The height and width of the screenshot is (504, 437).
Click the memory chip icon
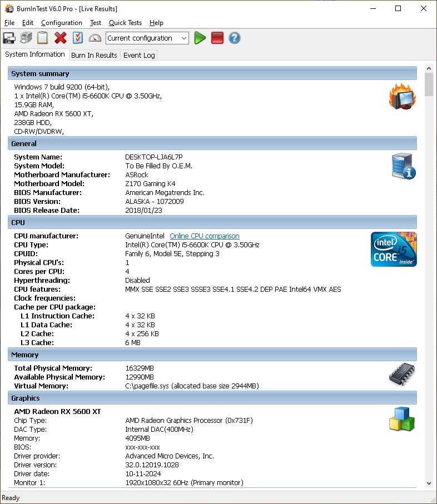402,374
